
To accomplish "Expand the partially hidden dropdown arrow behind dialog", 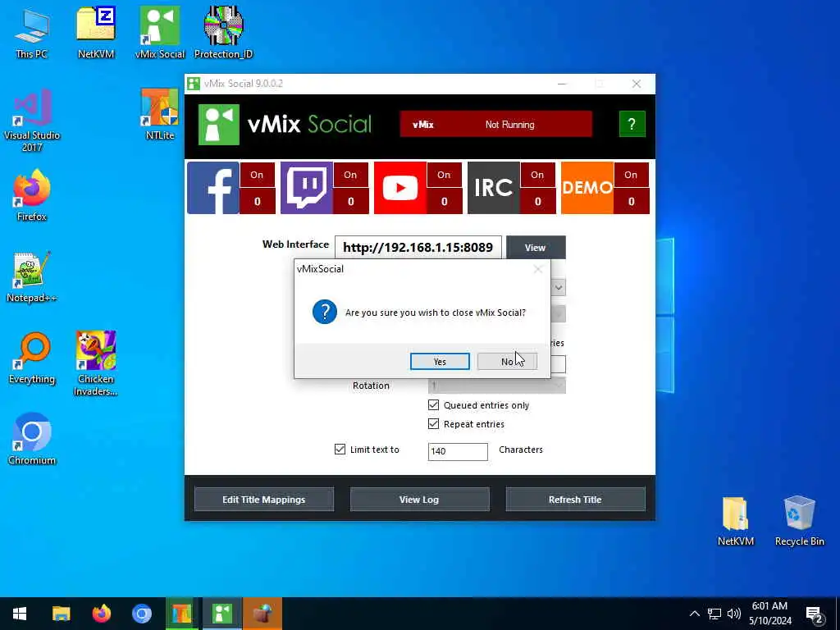I will point(558,288).
